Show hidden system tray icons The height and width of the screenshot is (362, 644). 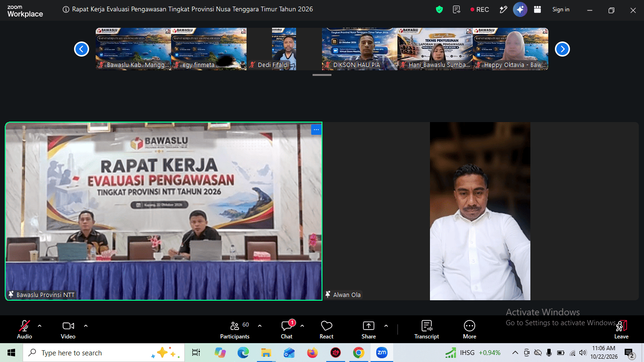(x=515, y=353)
